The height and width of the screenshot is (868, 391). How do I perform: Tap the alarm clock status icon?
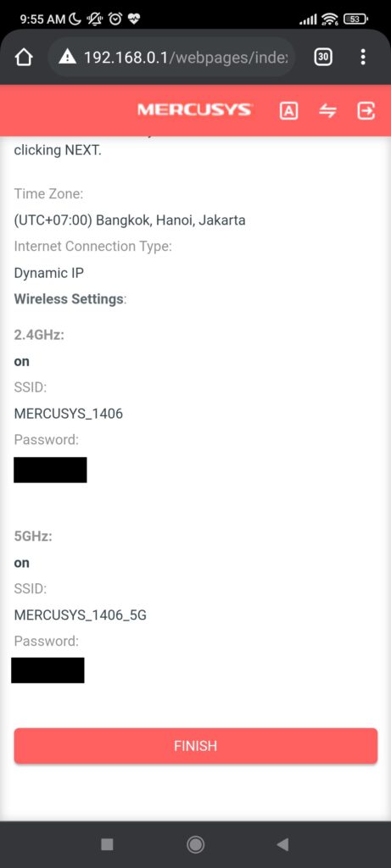(x=115, y=19)
